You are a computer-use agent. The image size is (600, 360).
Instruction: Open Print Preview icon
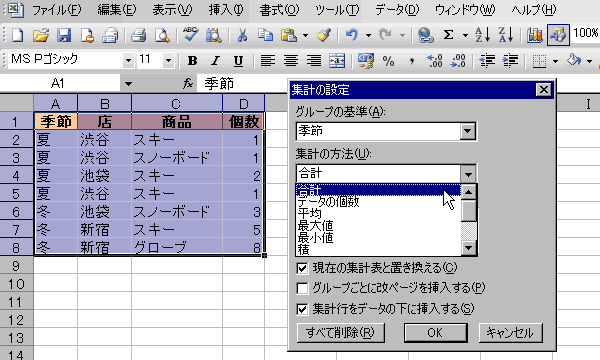point(162,35)
